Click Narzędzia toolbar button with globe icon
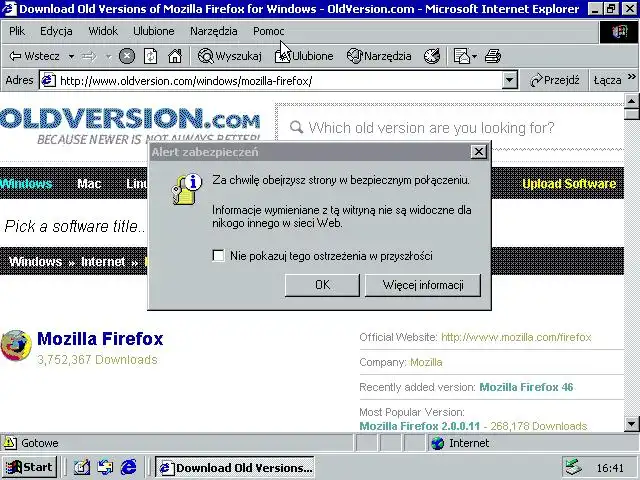The height and width of the screenshot is (480, 640). 379,56
